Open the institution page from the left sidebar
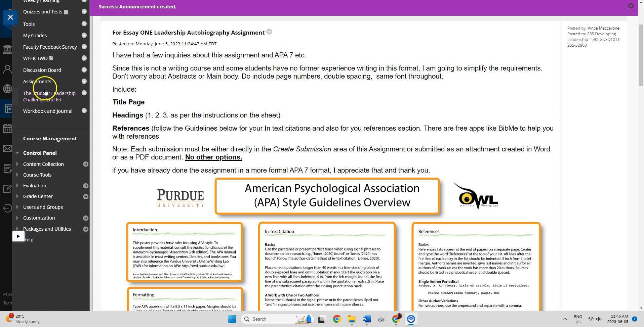The width and height of the screenshot is (644, 327). (x=7, y=49)
